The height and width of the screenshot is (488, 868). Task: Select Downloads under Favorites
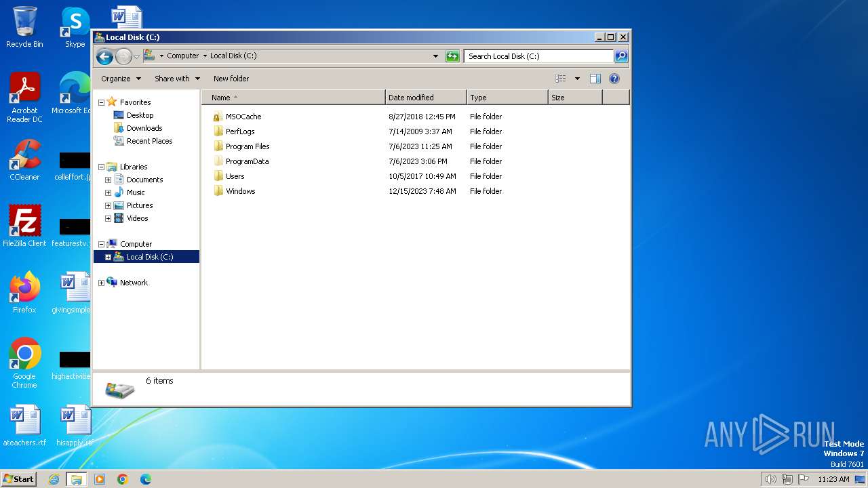pyautogui.click(x=144, y=128)
